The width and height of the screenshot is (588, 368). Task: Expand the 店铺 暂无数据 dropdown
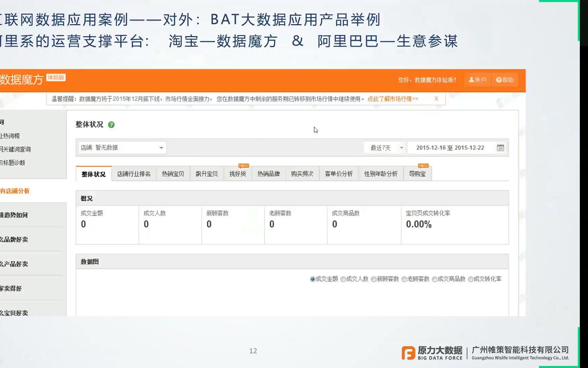122,148
